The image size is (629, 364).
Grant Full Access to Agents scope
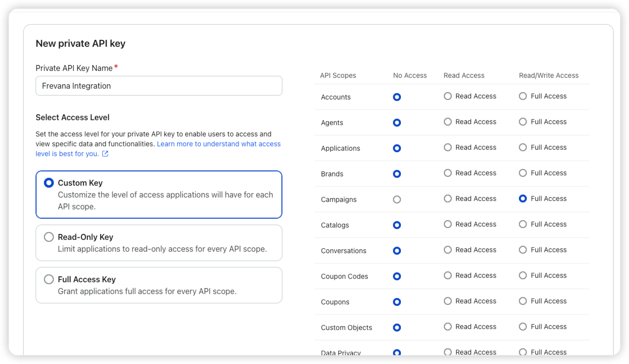[x=523, y=122]
